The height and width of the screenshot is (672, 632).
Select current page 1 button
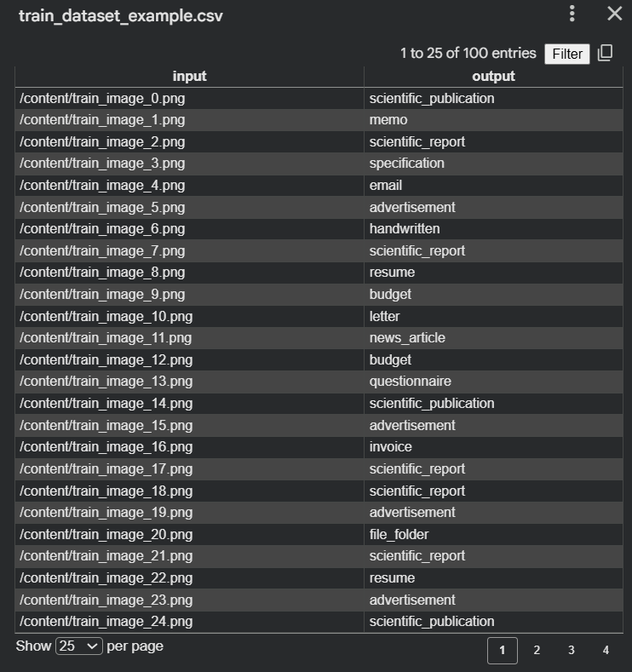(x=502, y=650)
